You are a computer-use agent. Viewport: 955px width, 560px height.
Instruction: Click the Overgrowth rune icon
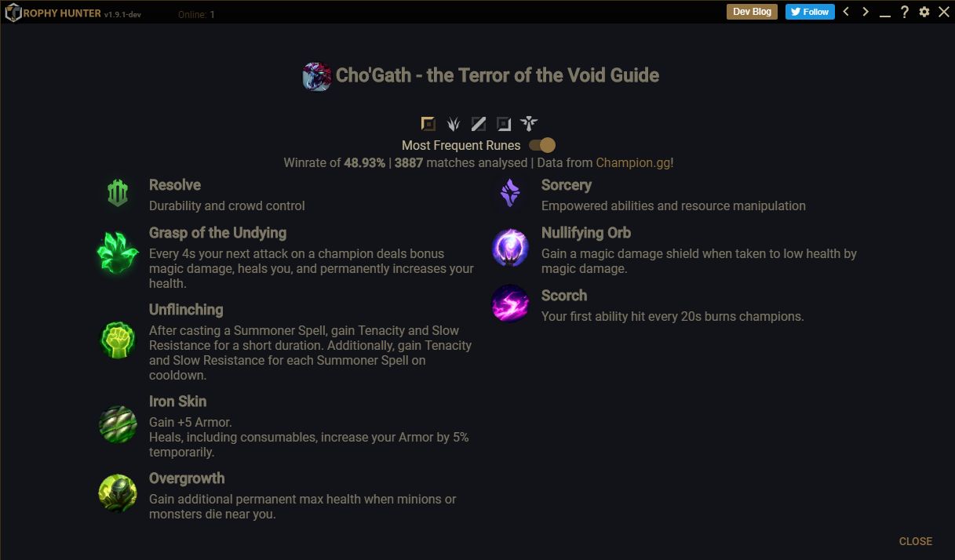pos(118,493)
